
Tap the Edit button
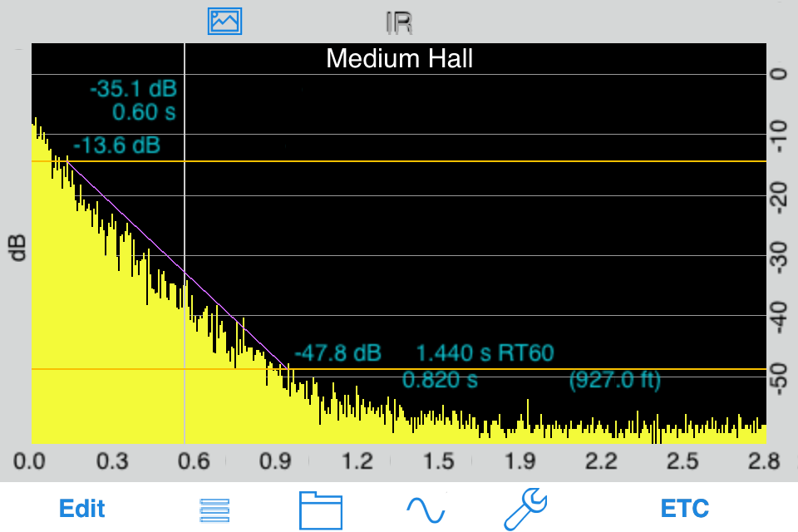coord(82,509)
